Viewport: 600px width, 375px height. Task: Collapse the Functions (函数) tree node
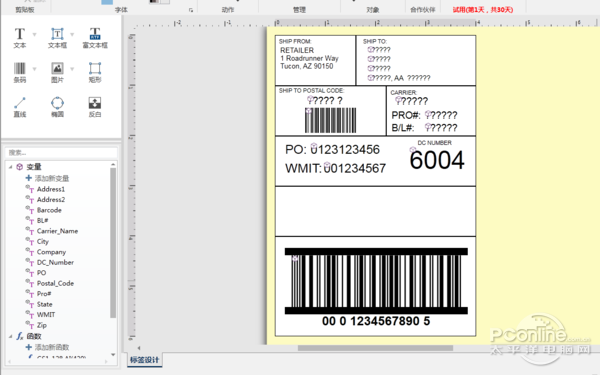pos(10,336)
